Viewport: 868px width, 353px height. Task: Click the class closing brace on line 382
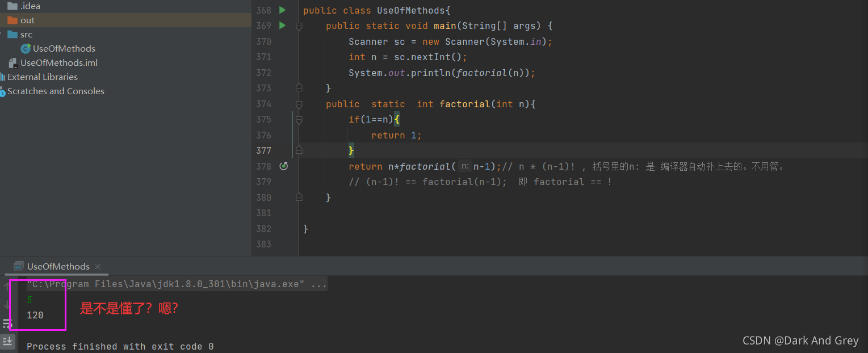[306, 229]
